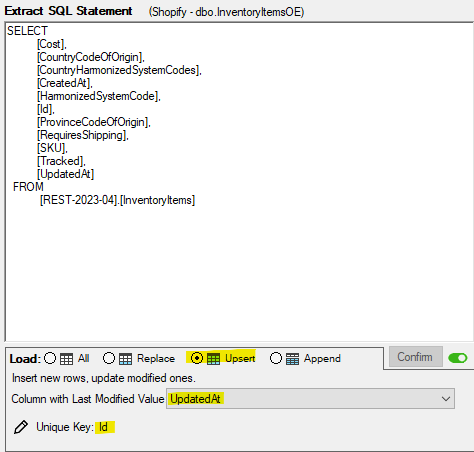This screenshot has height=452, width=474.
Task: Click the Confirm button
Action: 416,357
